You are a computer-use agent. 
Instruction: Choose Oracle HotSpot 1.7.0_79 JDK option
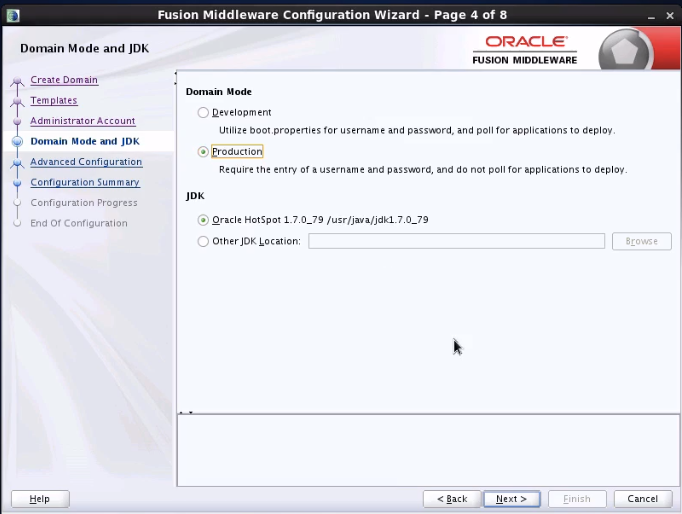point(203,220)
